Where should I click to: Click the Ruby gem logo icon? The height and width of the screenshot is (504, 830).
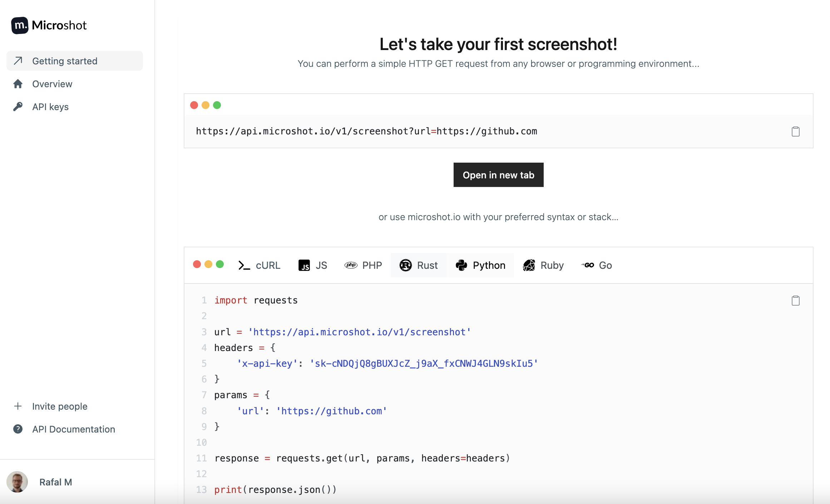[529, 265]
